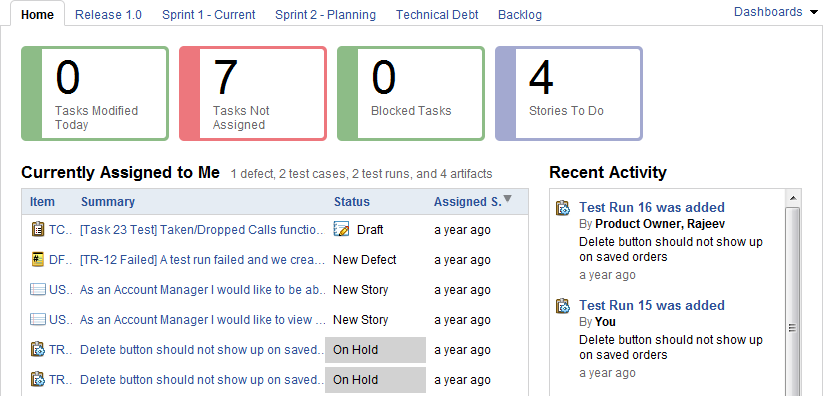Open the TR-12 Failed defect summary link
Viewport: 823px width, 396px height.
203,259
